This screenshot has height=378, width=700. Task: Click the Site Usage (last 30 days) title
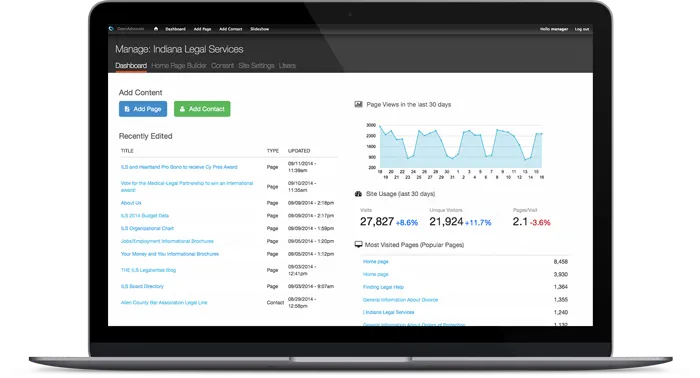(400, 194)
